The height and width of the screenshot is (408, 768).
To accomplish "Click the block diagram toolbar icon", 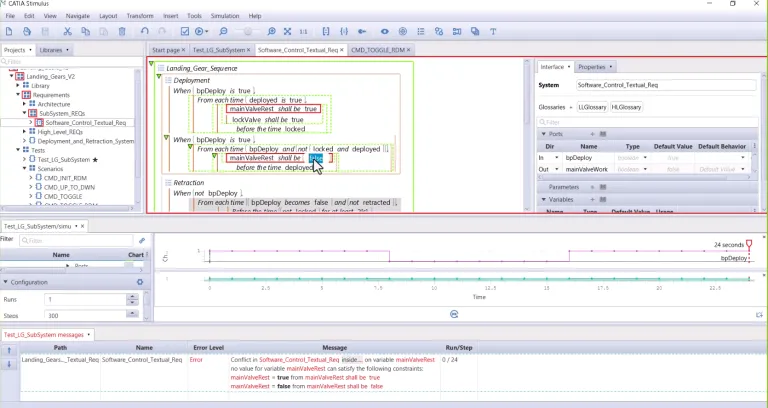I will (x=457, y=31).
